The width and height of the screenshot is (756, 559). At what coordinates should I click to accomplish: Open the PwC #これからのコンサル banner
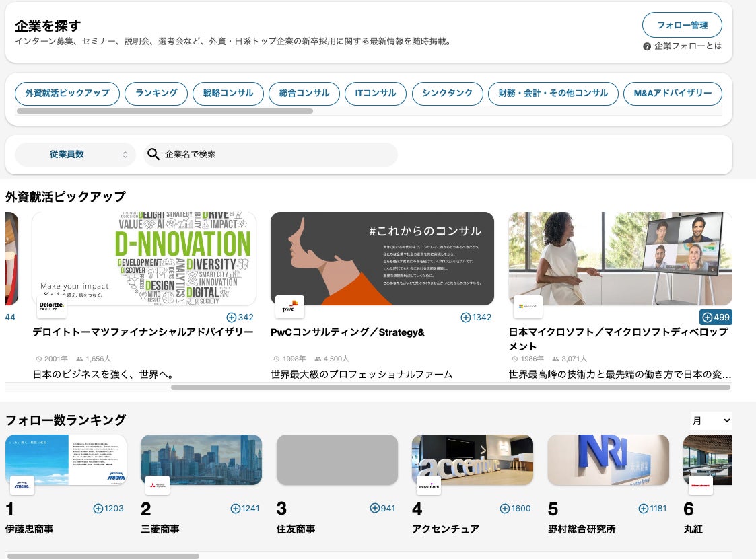tap(382, 258)
